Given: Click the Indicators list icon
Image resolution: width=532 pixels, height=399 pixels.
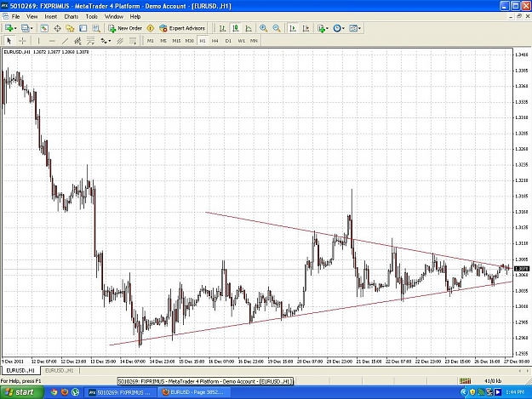Looking at the screenshot, I should [321, 28].
